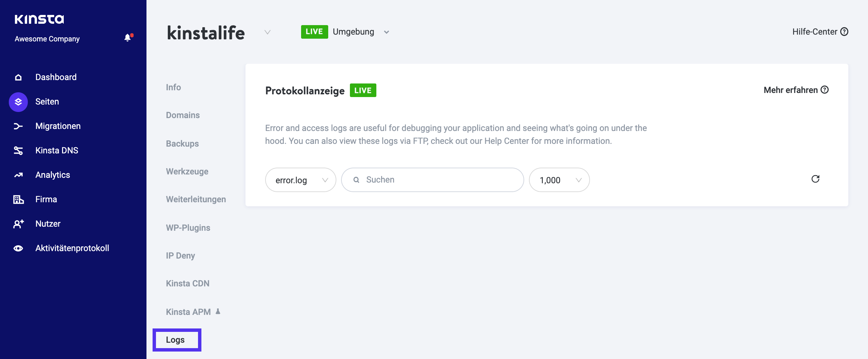Viewport: 868px width, 359px height.
Task: Click the Nutzer add-user icon
Action: point(18,224)
